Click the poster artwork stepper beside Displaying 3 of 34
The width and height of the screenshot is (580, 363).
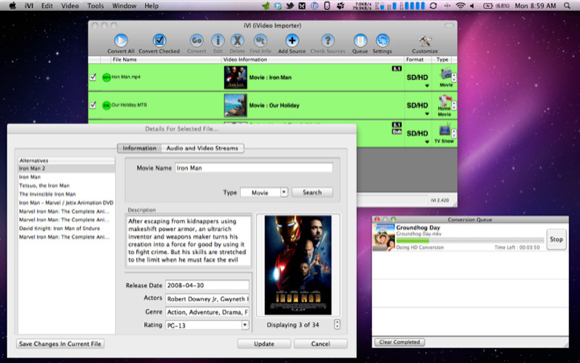click(337, 325)
